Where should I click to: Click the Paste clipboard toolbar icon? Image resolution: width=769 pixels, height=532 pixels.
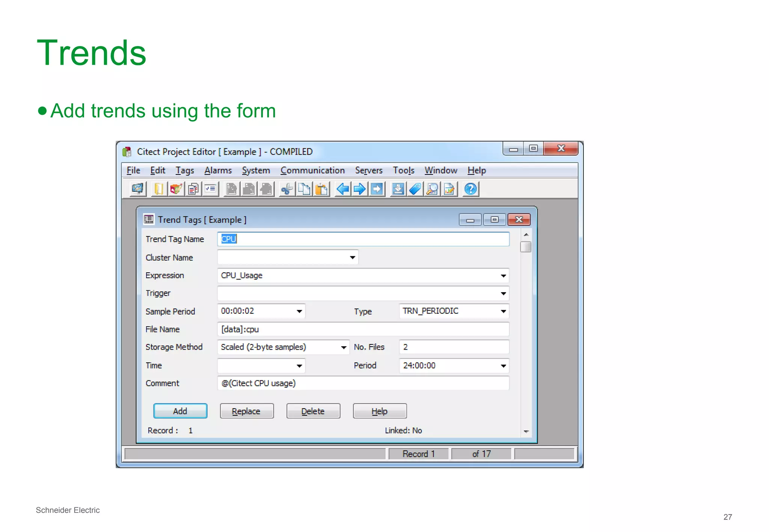click(321, 189)
